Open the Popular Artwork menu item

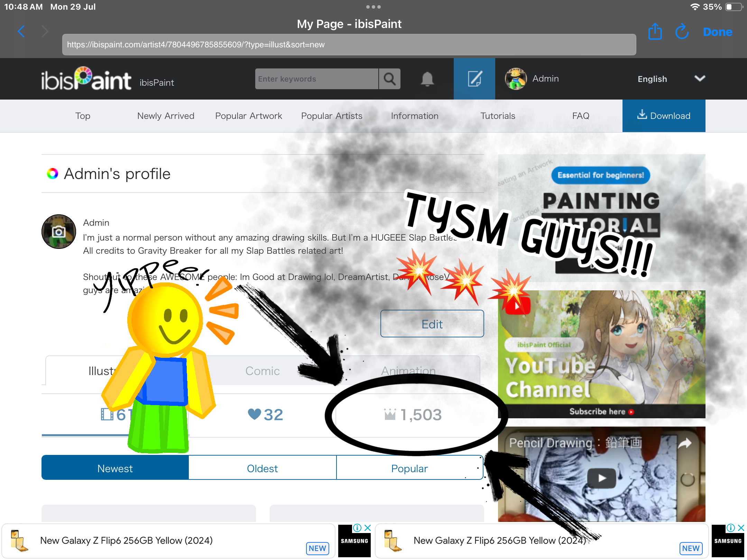click(x=248, y=116)
